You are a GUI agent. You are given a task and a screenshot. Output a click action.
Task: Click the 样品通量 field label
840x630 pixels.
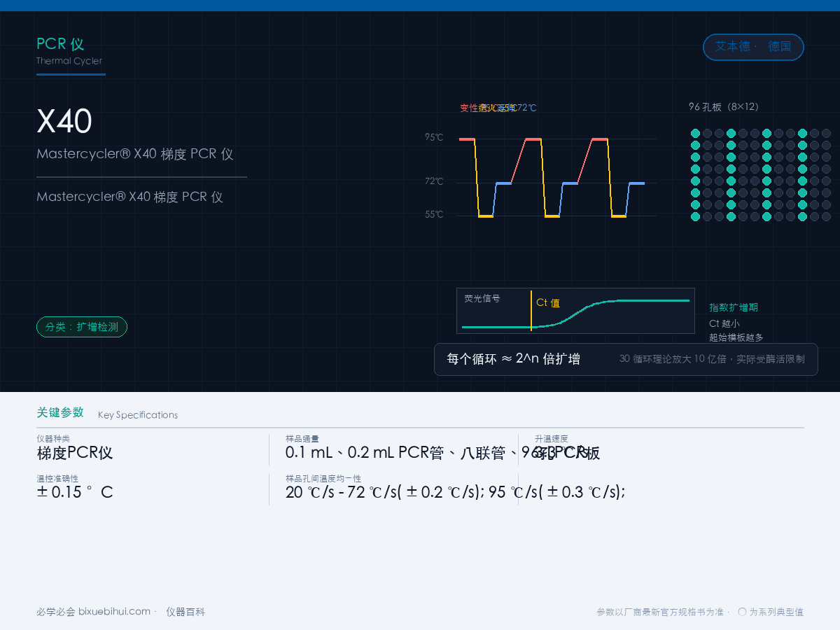tap(302, 439)
